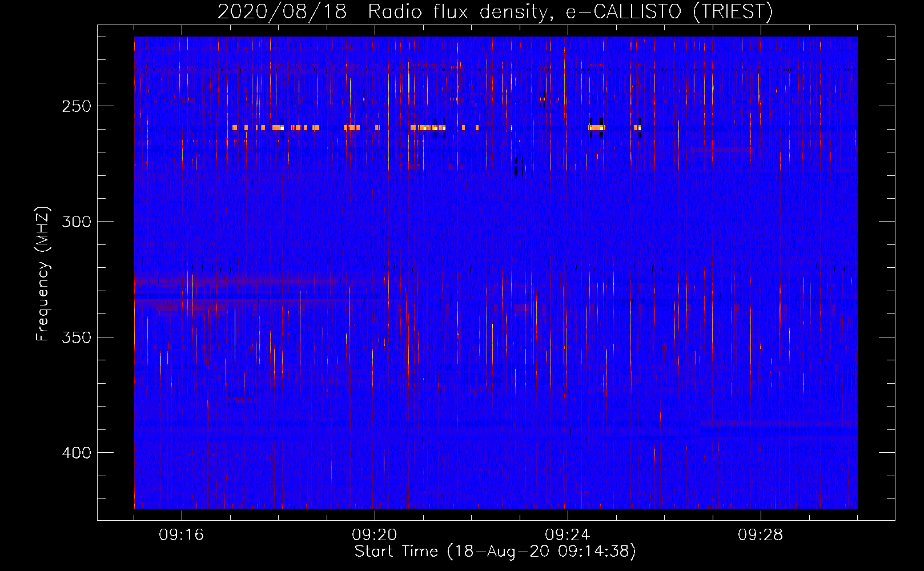The height and width of the screenshot is (571, 924).
Task: Click the 09:24 time tick label
Action: pos(568,535)
